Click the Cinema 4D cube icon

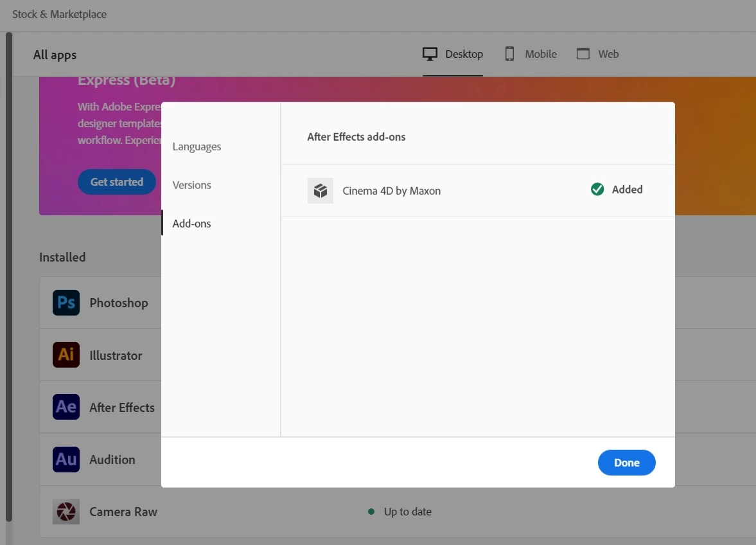click(x=321, y=190)
